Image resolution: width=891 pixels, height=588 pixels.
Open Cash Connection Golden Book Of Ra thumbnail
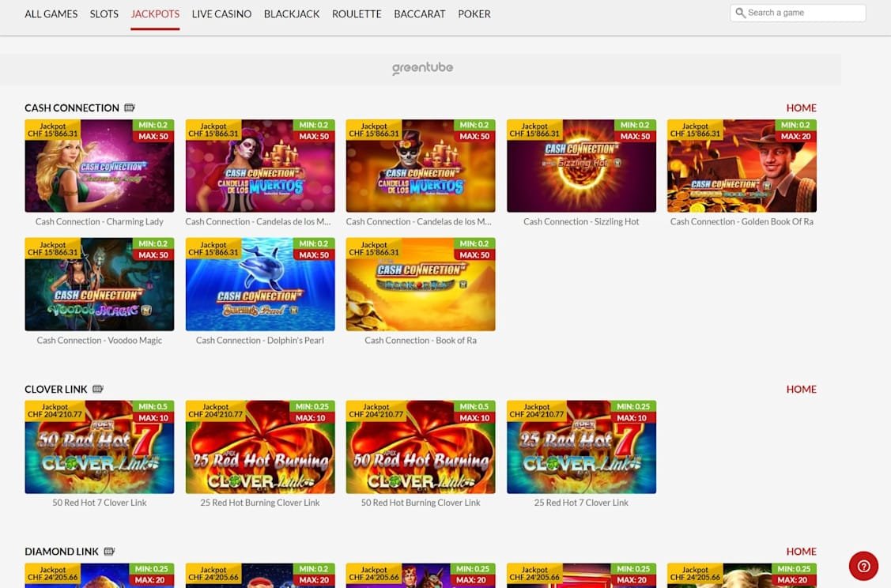(x=742, y=165)
